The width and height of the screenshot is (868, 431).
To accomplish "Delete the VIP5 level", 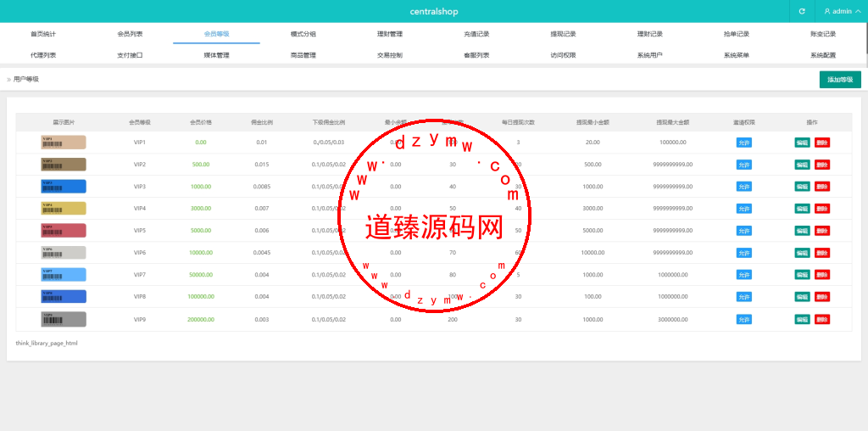I will tap(822, 231).
